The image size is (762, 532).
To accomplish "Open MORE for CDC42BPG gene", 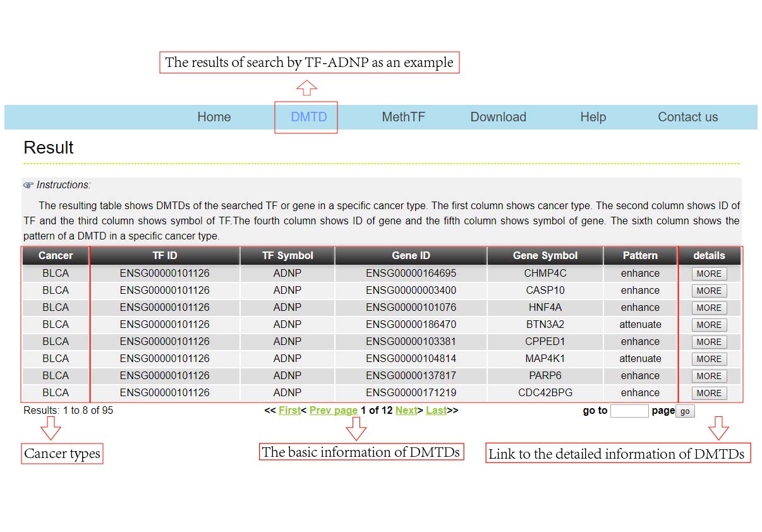I will coord(709,394).
